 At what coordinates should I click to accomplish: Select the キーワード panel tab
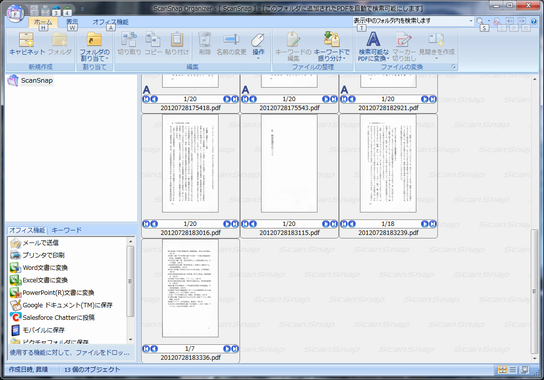click(x=66, y=230)
